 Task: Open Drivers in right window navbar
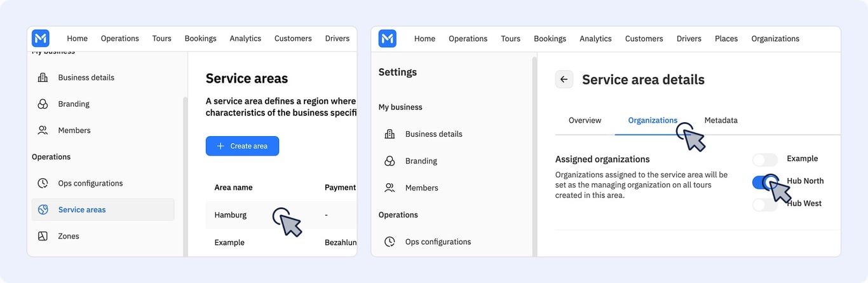[x=689, y=38]
